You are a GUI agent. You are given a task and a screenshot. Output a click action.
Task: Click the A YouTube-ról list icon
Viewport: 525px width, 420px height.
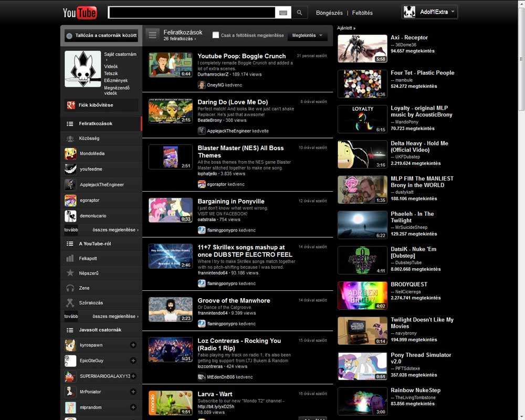coord(70,244)
